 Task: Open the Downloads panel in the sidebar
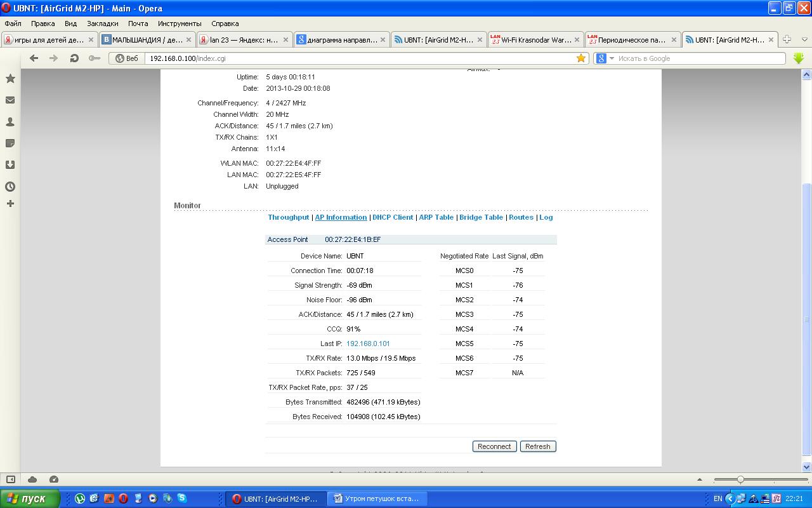[10, 164]
